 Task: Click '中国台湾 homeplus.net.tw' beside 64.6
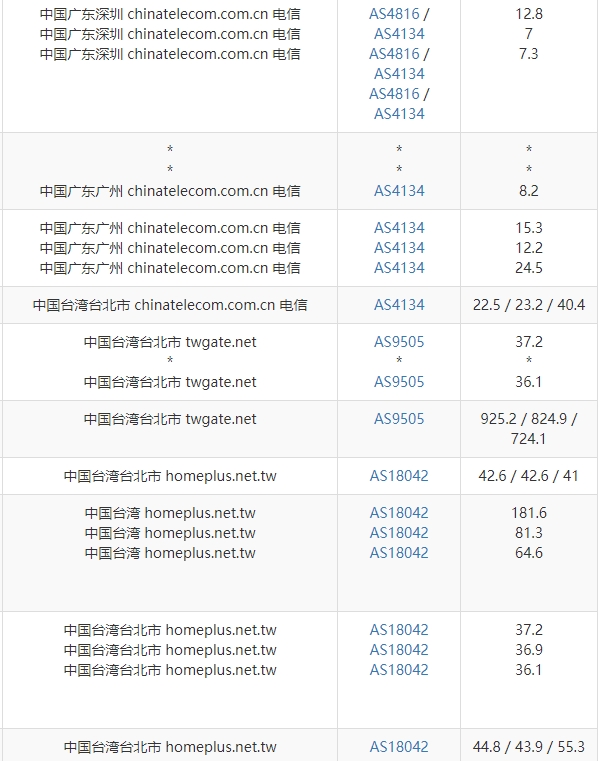[x=170, y=552]
